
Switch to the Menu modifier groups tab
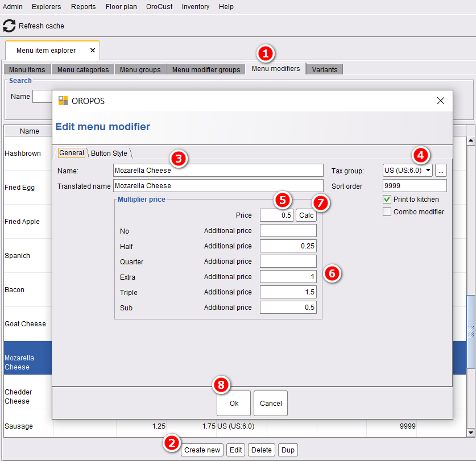point(206,69)
